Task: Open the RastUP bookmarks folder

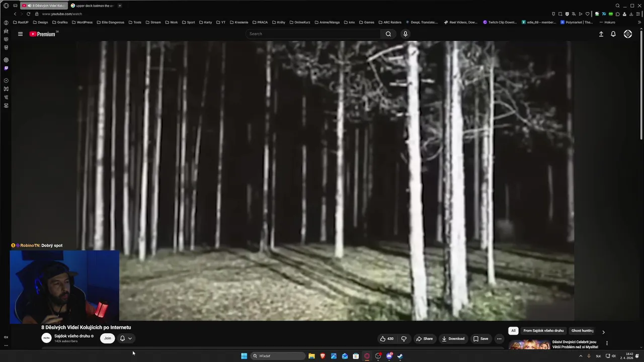Action: pos(21,22)
